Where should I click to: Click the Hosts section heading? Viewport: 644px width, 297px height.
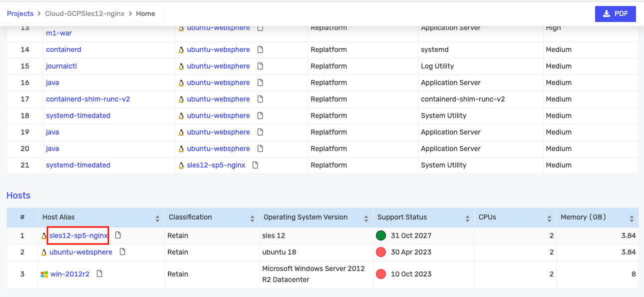(18, 195)
